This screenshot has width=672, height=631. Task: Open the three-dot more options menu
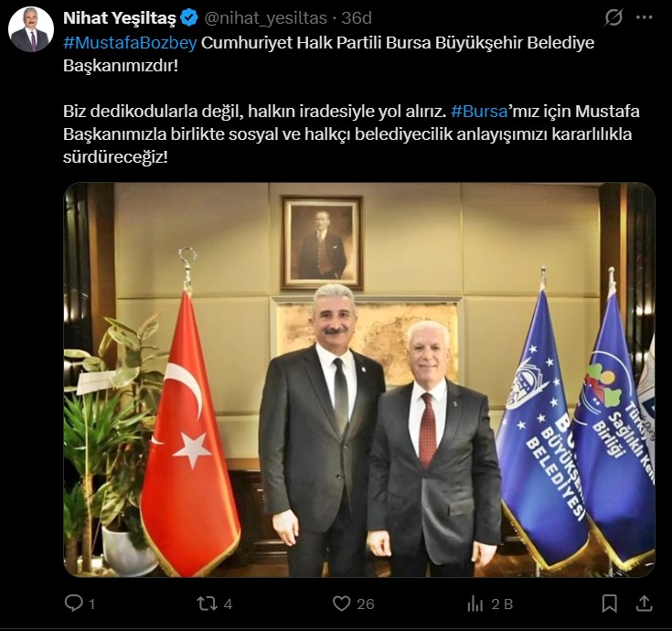pyautogui.click(x=645, y=17)
